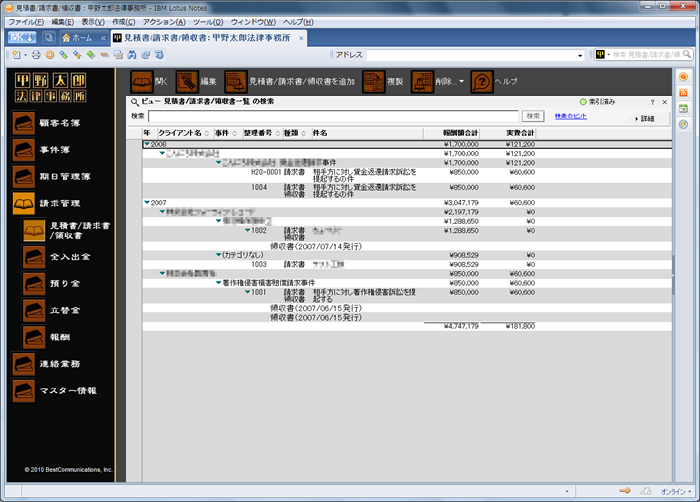Collapse the 2008 year category

pyautogui.click(x=146, y=144)
